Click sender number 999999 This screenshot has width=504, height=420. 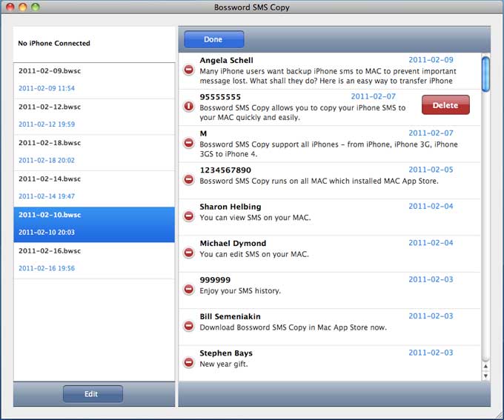pos(215,280)
